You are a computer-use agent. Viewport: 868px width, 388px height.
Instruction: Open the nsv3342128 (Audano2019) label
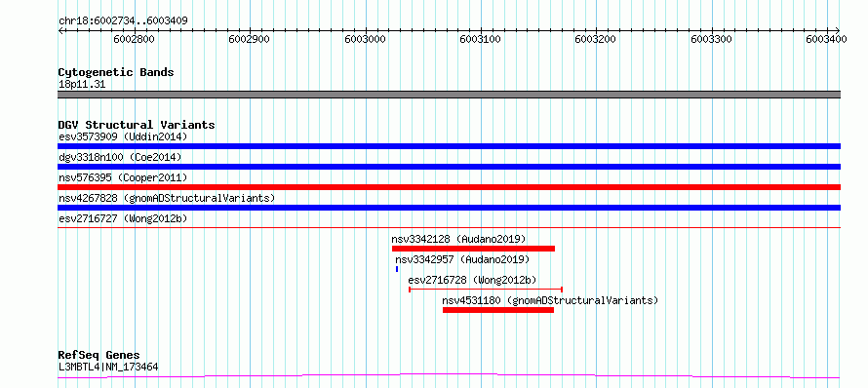(459, 239)
